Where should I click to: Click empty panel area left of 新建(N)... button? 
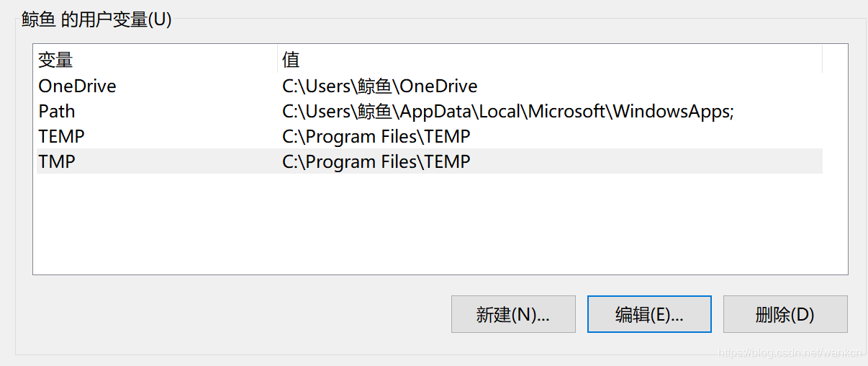tap(238, 314)
